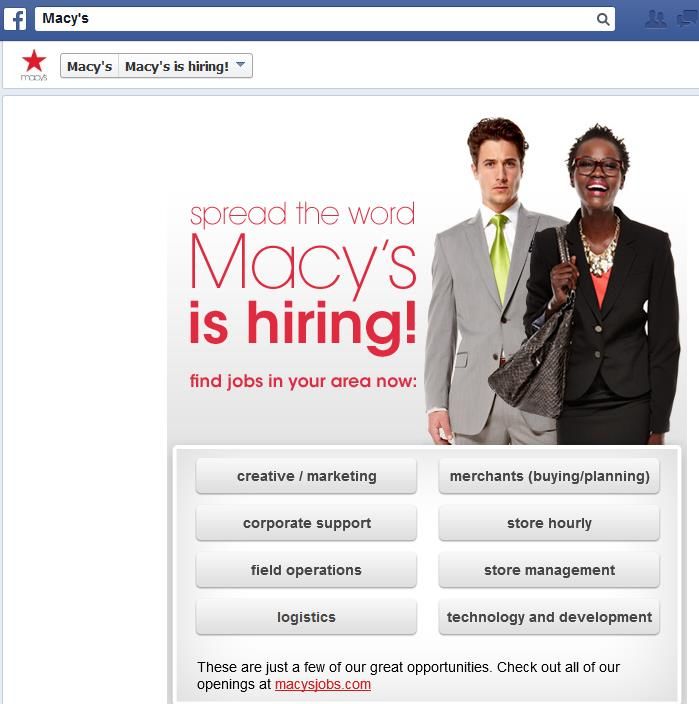
Task: Select the Macy's is hiring! tab
Action: (177, 66)
